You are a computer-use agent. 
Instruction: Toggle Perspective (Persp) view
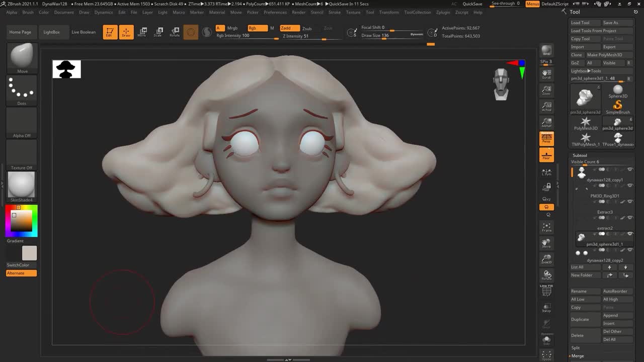(546, 138)
